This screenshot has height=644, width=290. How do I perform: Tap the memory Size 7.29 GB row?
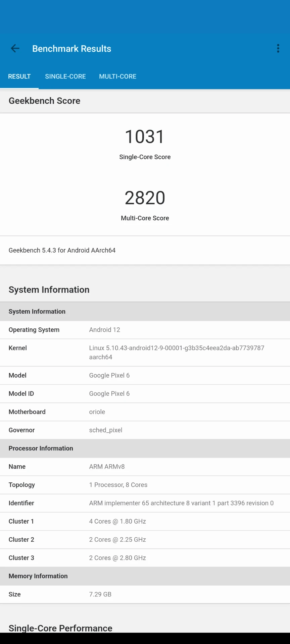[x=145, y=594]
